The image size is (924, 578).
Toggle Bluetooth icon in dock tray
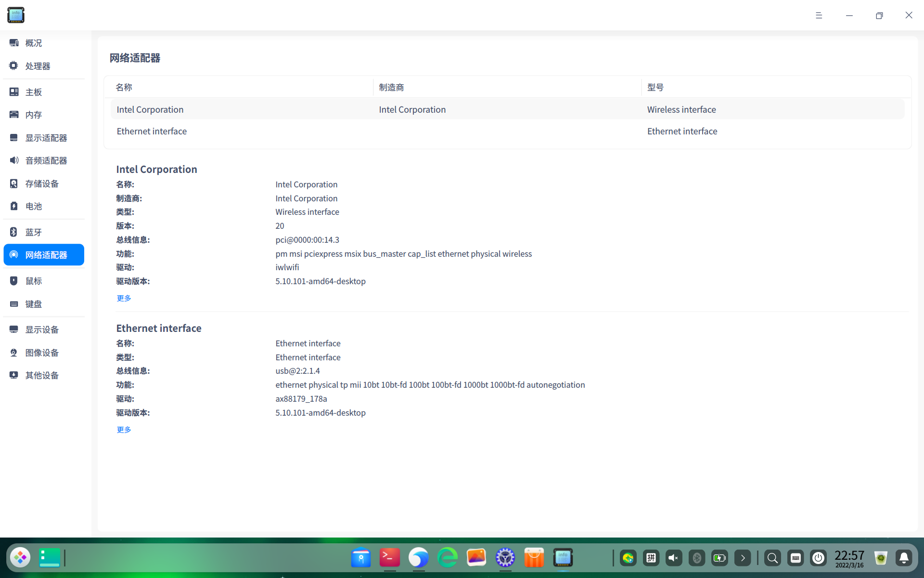[696, 558]
